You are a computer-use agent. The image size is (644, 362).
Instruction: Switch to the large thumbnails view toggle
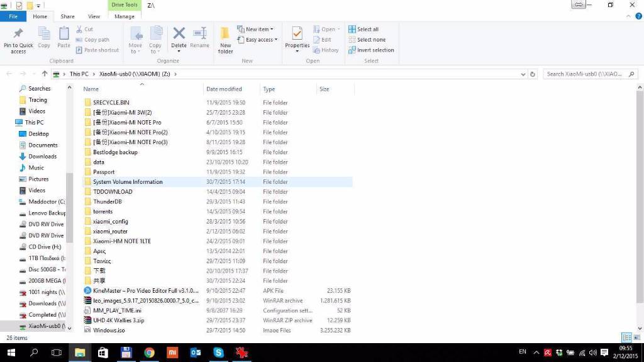[x=636, y=338]
